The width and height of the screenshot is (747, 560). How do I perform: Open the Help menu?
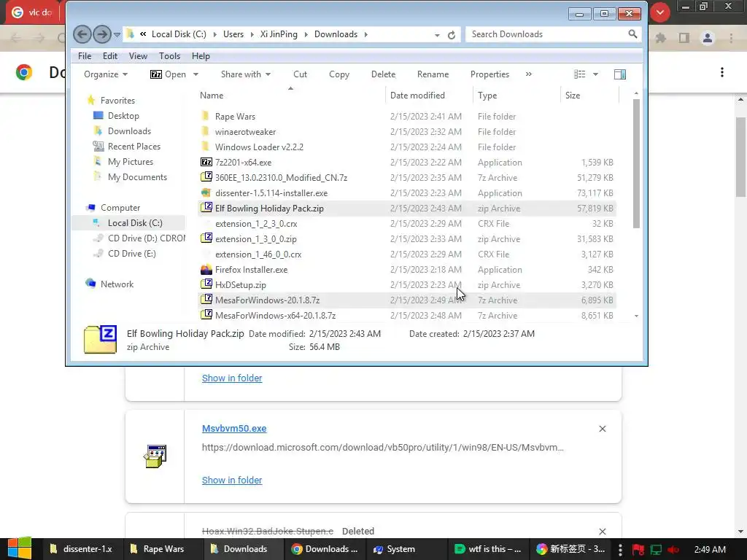tap(201, 55)
